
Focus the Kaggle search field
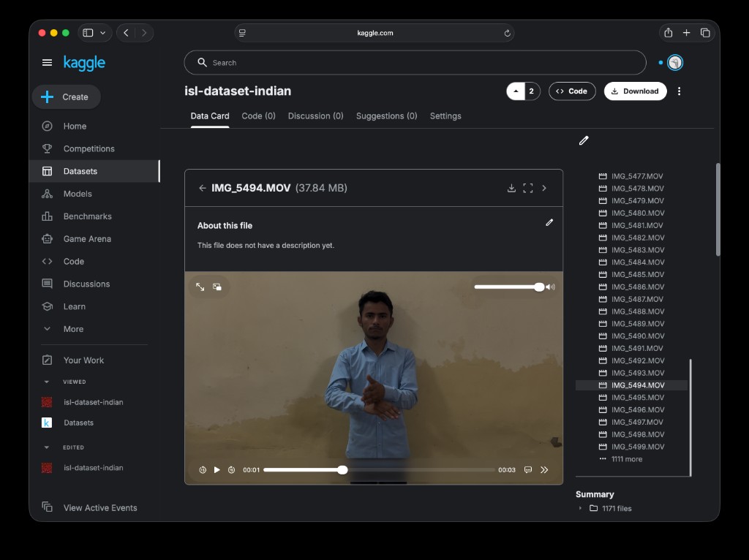coord(415,63)
